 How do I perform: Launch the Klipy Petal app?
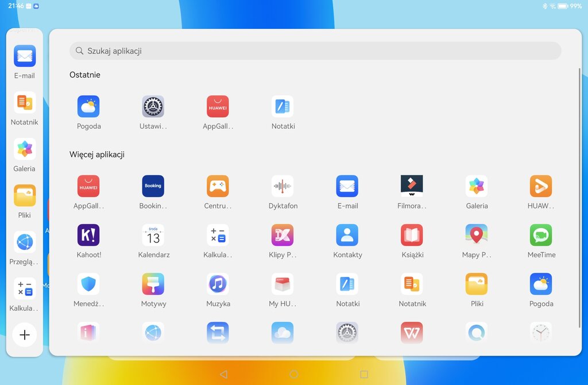tap(283, 235)
